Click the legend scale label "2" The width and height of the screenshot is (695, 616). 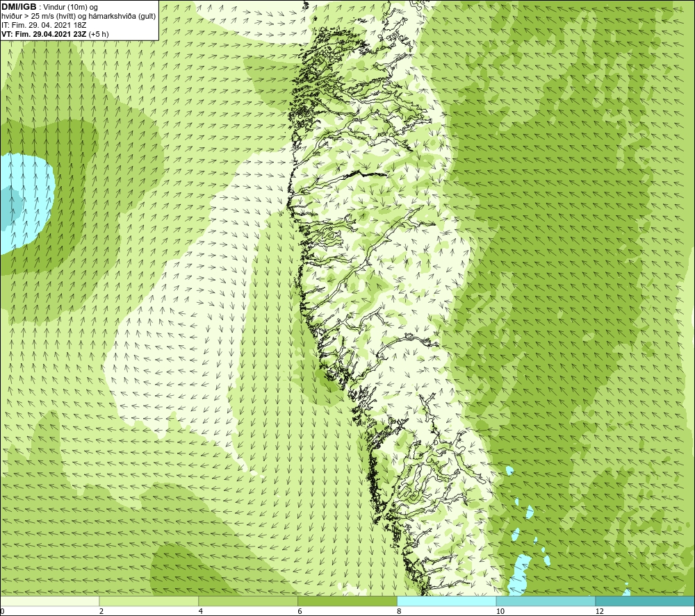101,611
